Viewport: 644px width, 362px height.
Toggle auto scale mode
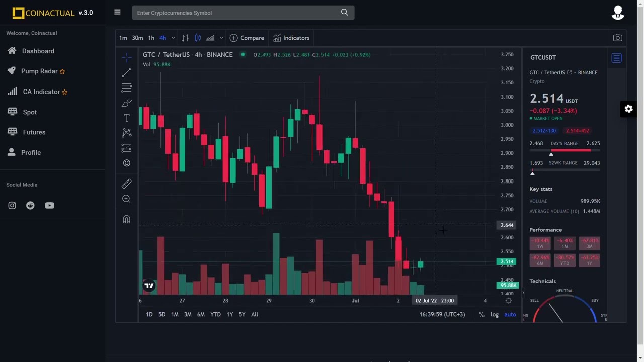(510, 314)
